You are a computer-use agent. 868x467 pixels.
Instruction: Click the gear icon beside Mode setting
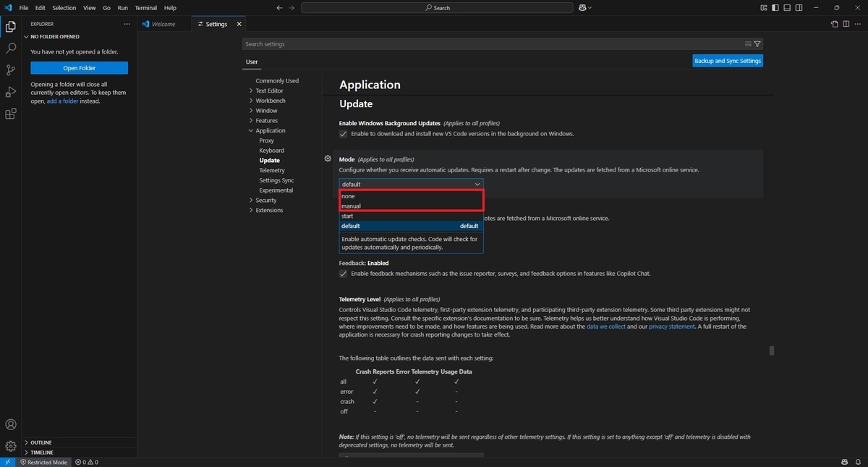coord(328,159)
